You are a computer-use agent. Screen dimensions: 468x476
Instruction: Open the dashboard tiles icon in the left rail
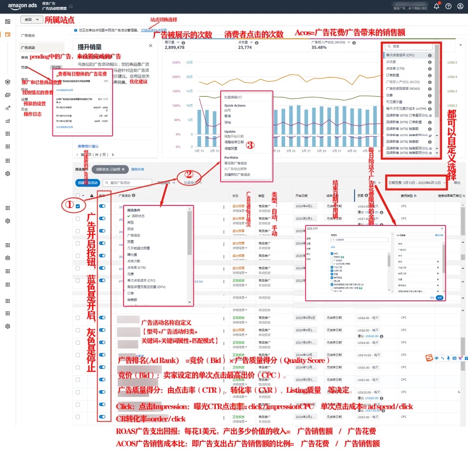tap(8, 22)
